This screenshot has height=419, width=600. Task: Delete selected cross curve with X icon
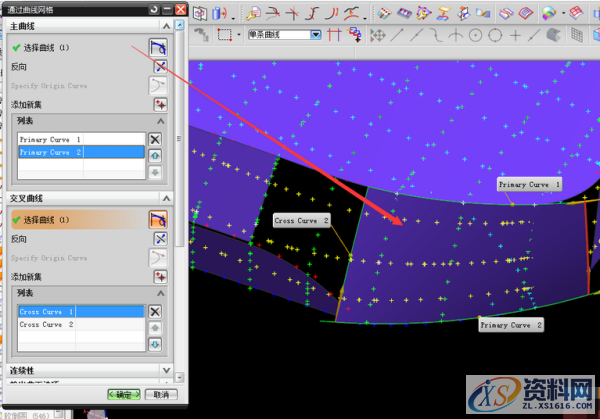pyautogui.click(x=155, y=311)
